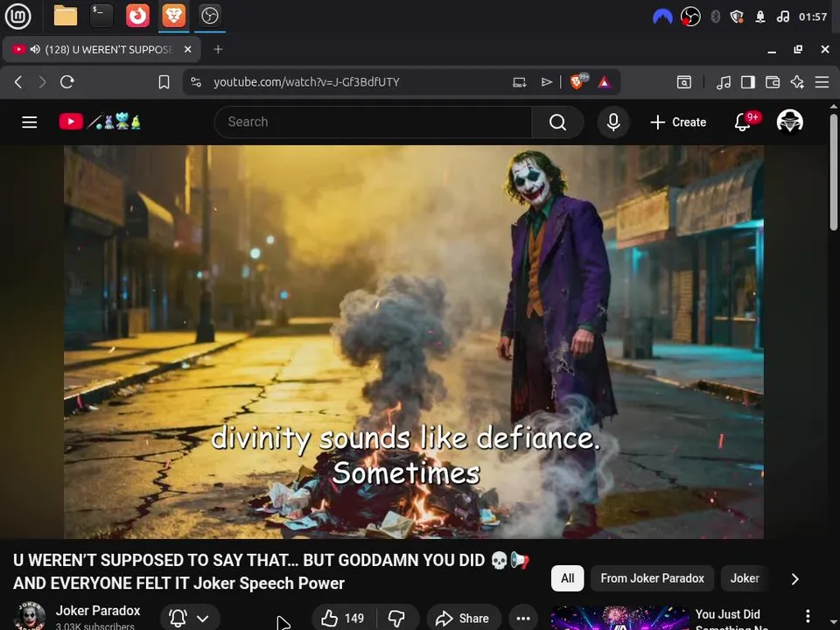This screenshot has width=840, height=630.
Task: Open the options menu for the You Just Did video
Action: point(808,616)
